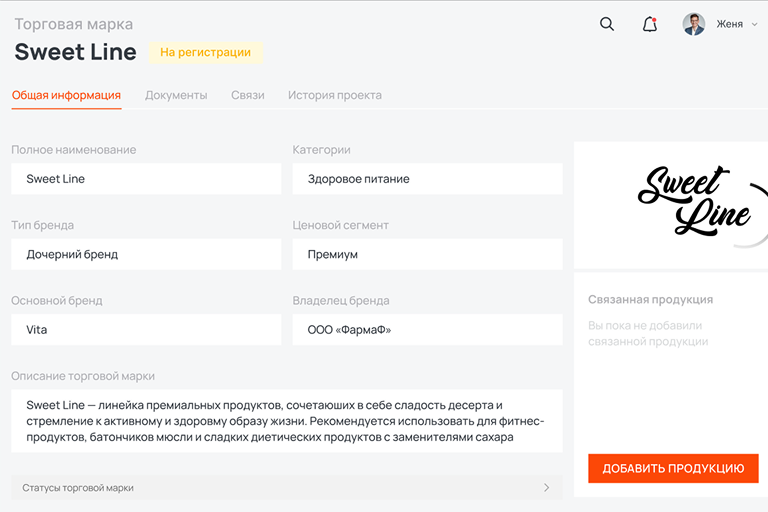Go to История проекта tab
The width and height of the screenshot is (768, 512).
pyautogui.click(x=334, y=95)
